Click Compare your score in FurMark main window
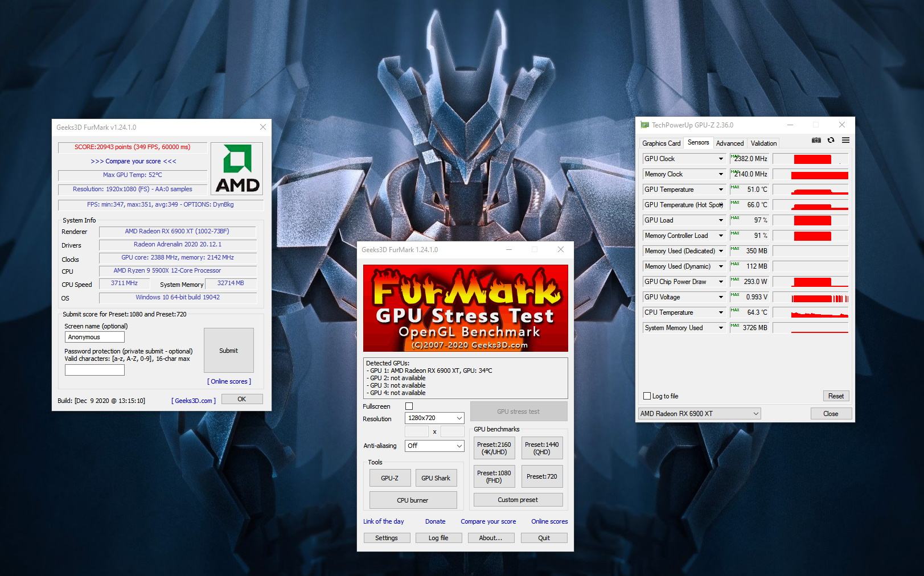The image size is (924, 576). pos(488,521)
